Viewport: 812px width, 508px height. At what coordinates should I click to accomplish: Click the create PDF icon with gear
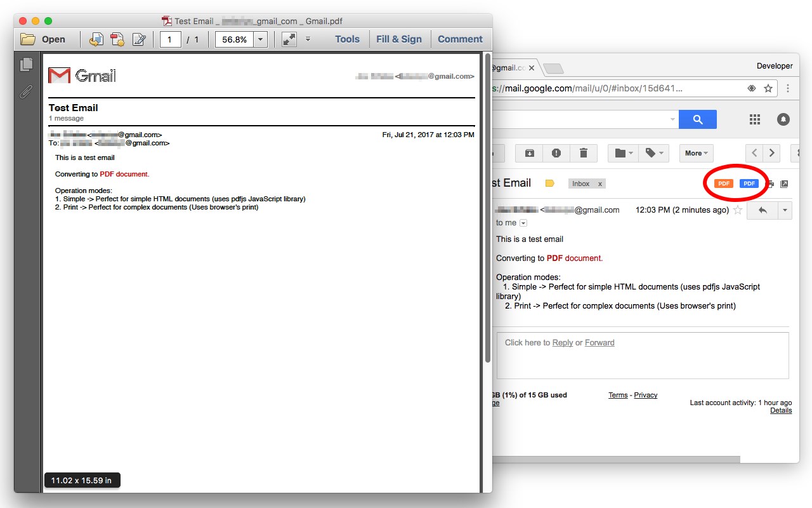[117, 39]
